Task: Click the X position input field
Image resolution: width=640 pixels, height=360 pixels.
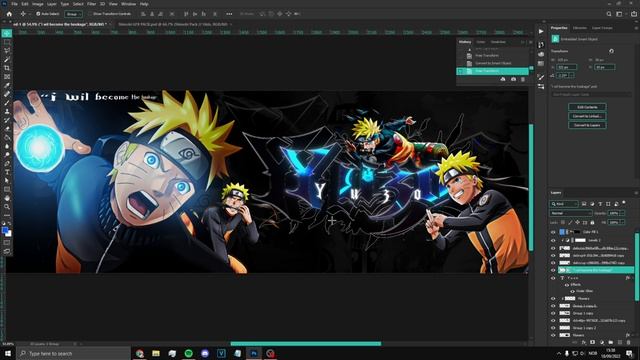Action: click(x=567, y=67)
